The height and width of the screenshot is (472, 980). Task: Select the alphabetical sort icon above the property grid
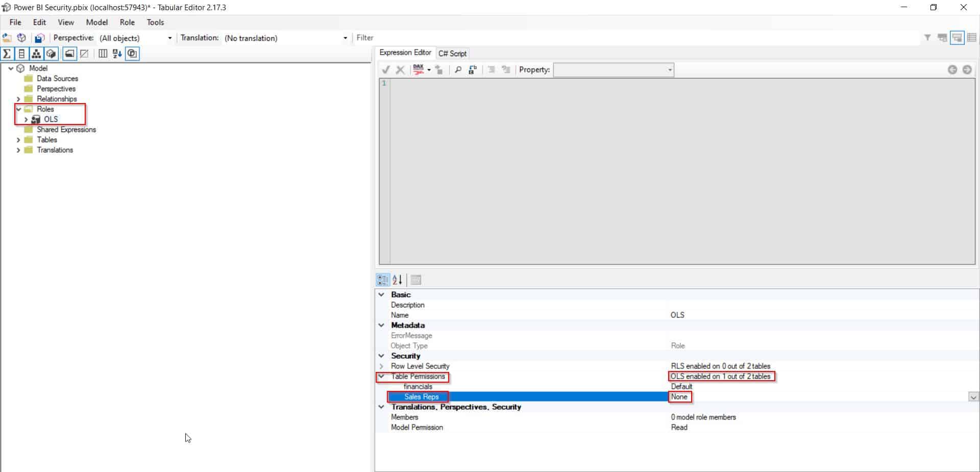click(398, 280)
